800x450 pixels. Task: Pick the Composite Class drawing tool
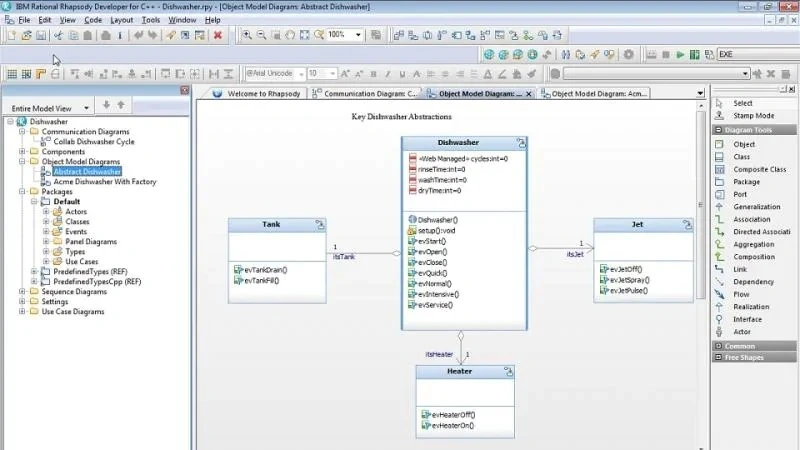click(x=759, y=169)
